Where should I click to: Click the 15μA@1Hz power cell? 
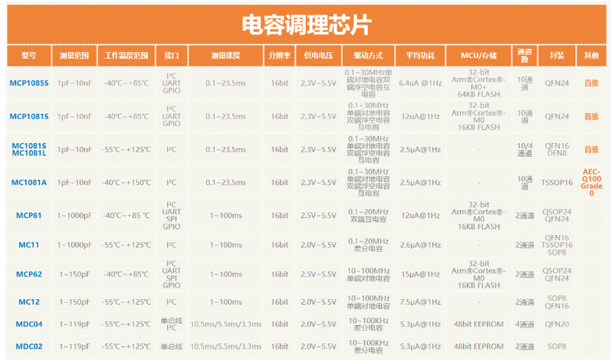(x=421, y=274)
